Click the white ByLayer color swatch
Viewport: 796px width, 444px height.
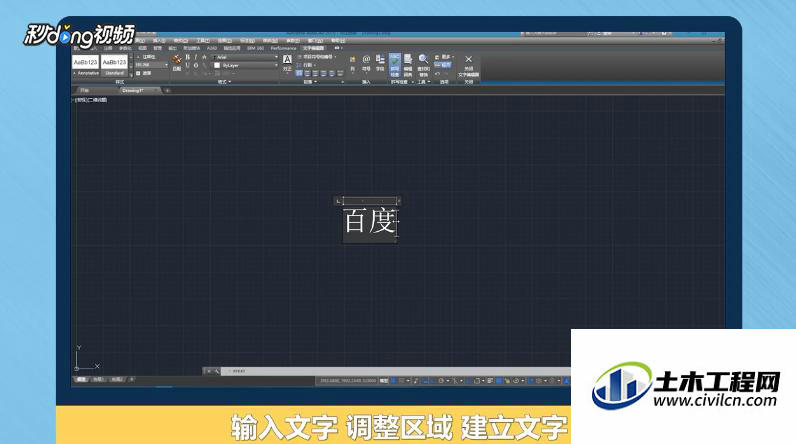[217, 65]
